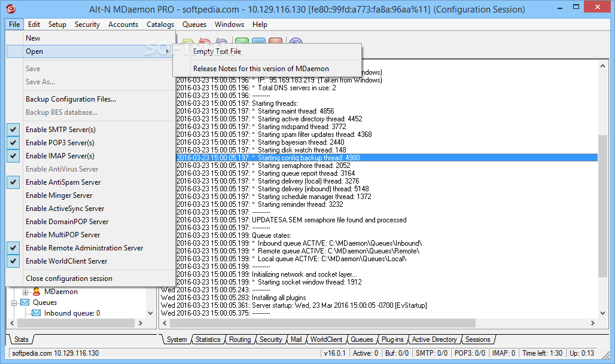Switch to the Routing tab
Image resolution: width=615 pixels, height=364 pixels.
point(240,339)
